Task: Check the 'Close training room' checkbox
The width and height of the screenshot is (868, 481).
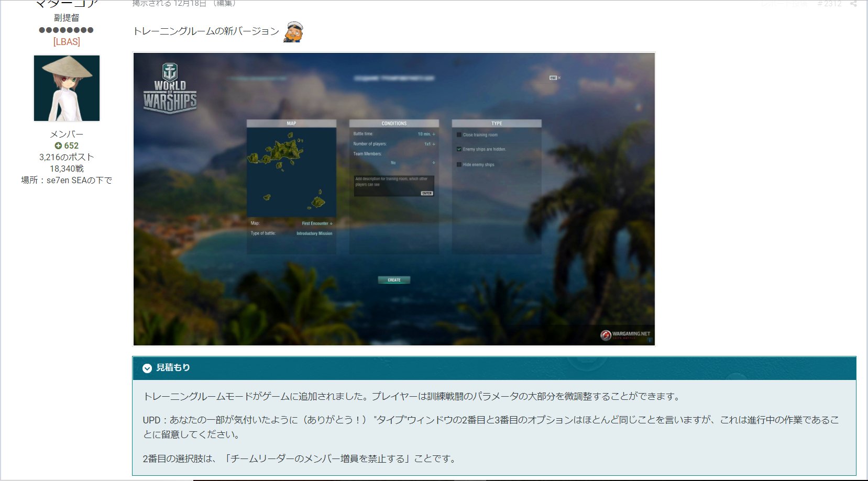Action: click(x=459, y=135)
